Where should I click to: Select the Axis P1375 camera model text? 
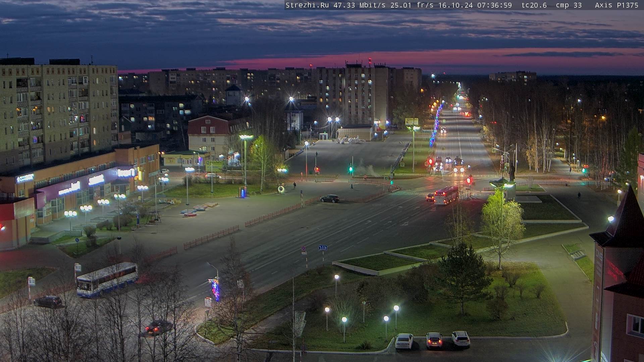click(x=616, y=5)
